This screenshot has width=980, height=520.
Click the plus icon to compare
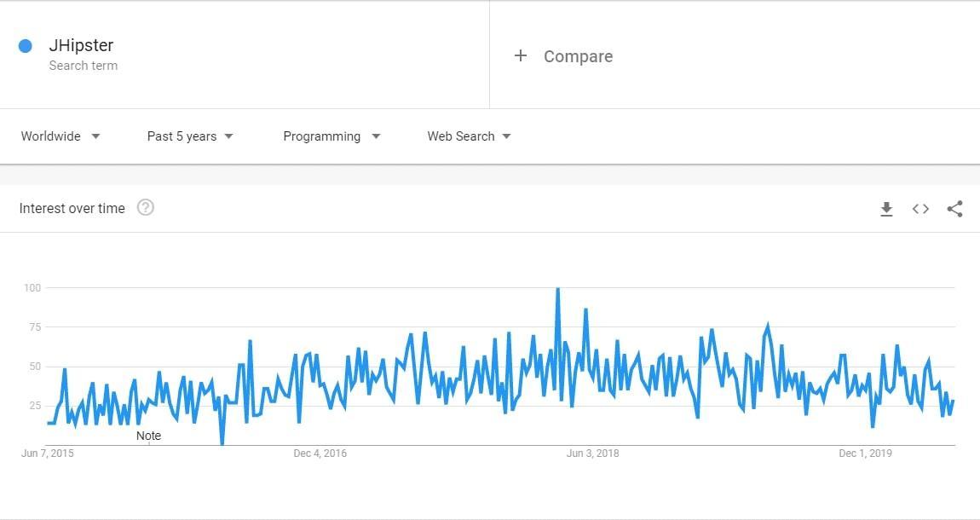pos(521,56)
